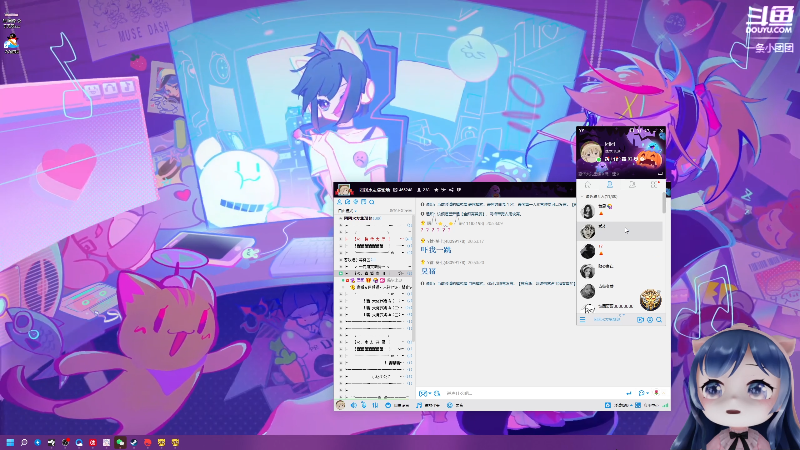
Task: Click the row of red question marks in the chat
Action: (x=436, y=230)
